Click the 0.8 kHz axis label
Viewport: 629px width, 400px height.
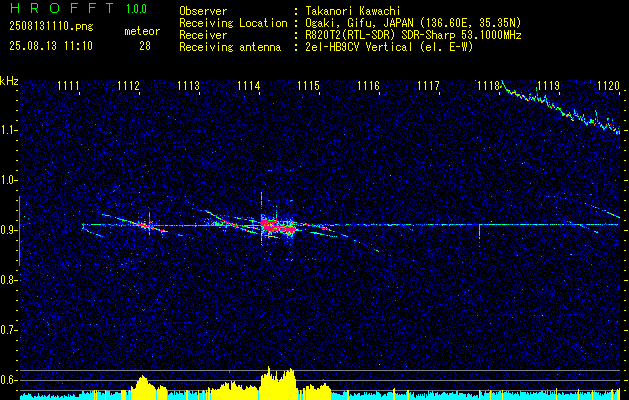[x=7, y=280]
